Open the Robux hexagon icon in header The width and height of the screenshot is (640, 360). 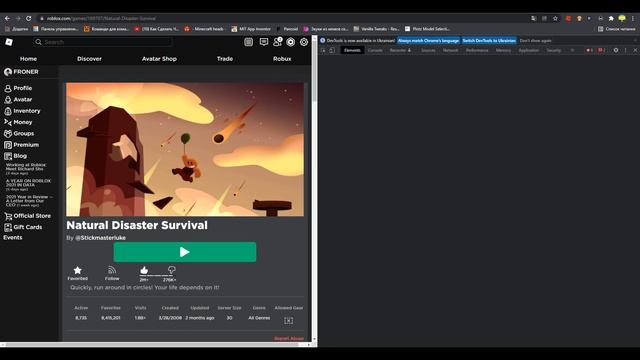pyautogui.click(x=291, y=42)
